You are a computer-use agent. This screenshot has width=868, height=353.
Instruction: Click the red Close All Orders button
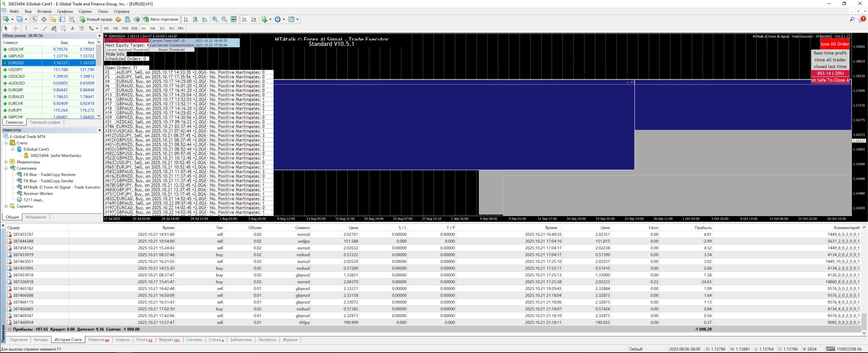coord(834,44)
